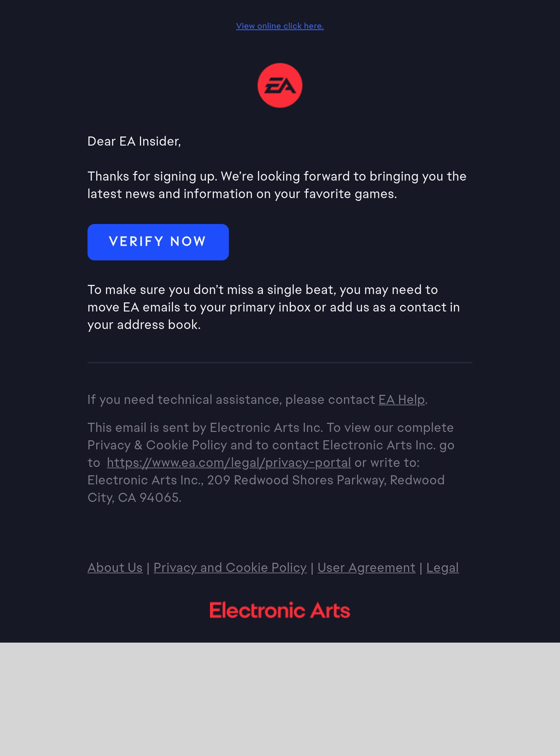
Task: Open the Legal footer link
Action: tap(442, 568)
